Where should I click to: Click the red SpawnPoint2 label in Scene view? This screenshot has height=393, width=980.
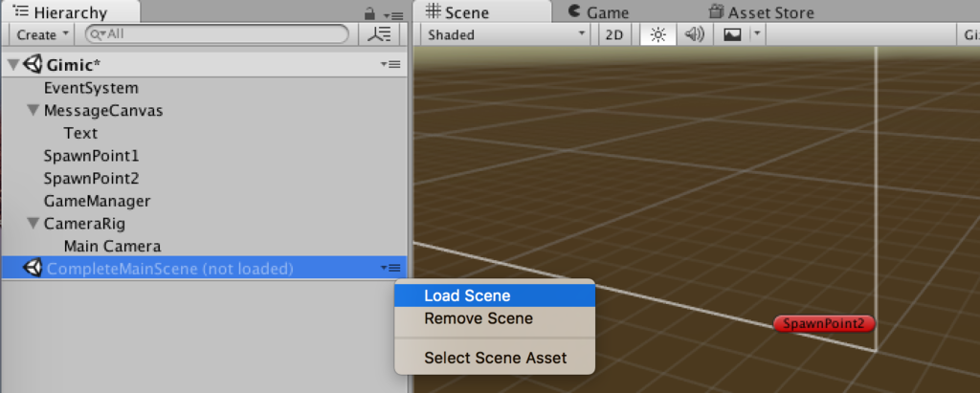(x=824, y=323)
